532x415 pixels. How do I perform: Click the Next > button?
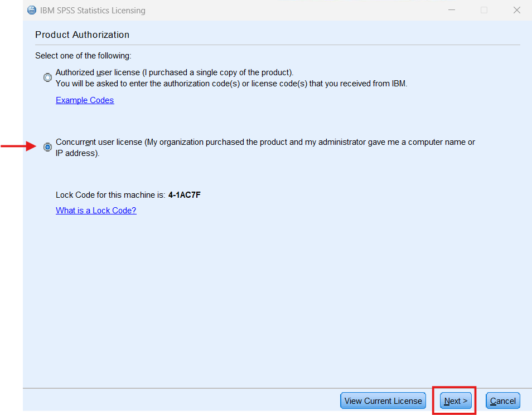[456, 401]
